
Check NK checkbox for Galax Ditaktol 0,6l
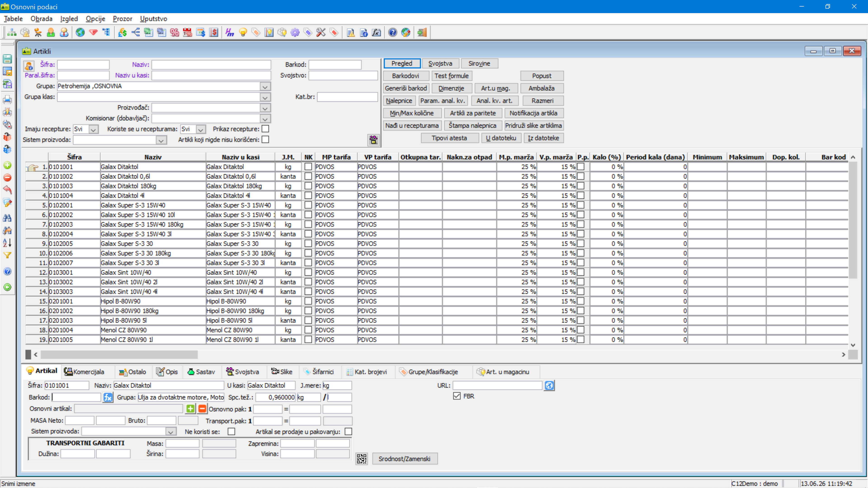308,176
